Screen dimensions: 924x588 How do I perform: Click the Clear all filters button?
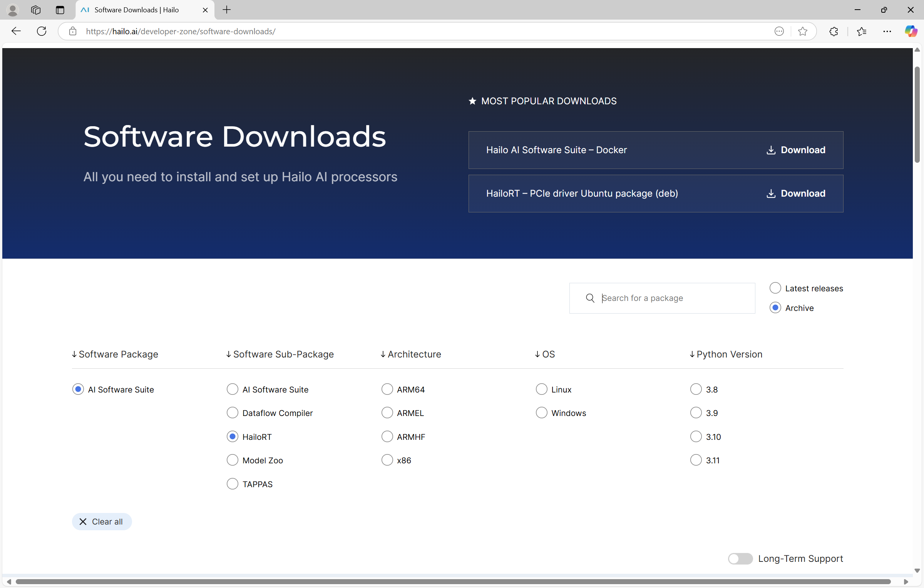pyautogui.click(x=102, y=521)
